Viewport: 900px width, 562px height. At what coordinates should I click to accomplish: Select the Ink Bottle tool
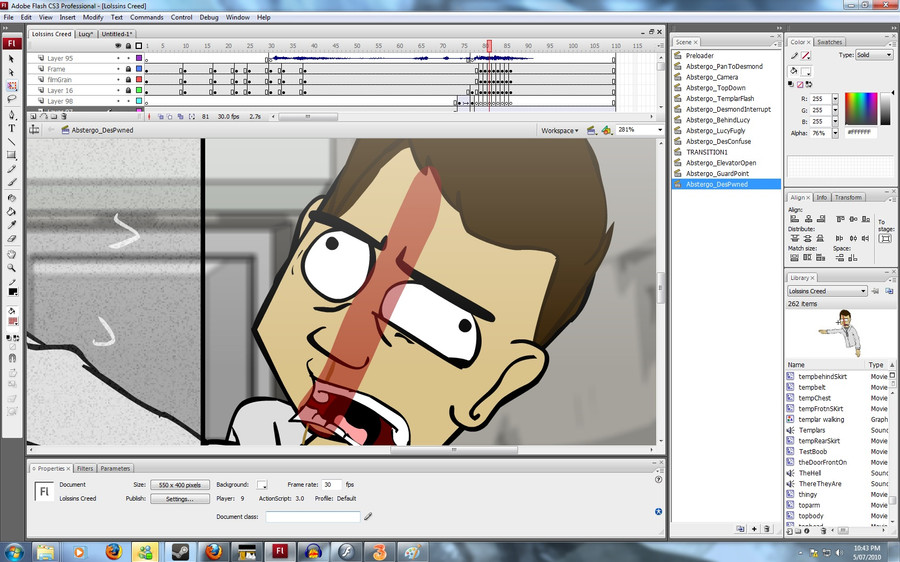(x=11, y=198)
